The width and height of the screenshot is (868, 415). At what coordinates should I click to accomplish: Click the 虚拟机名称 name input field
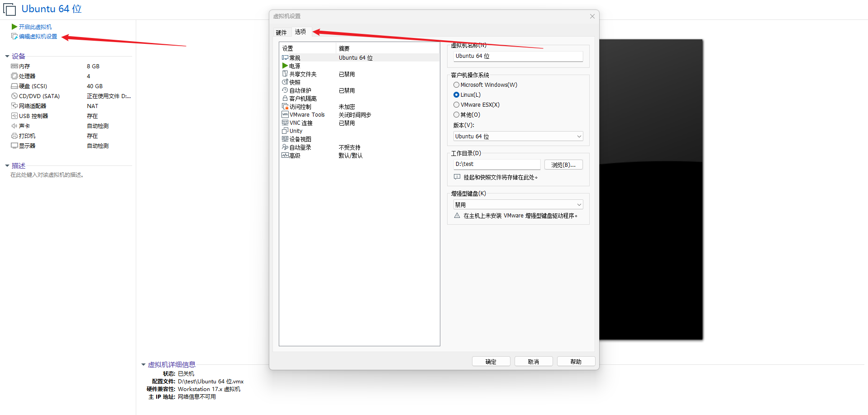(518, 56)
